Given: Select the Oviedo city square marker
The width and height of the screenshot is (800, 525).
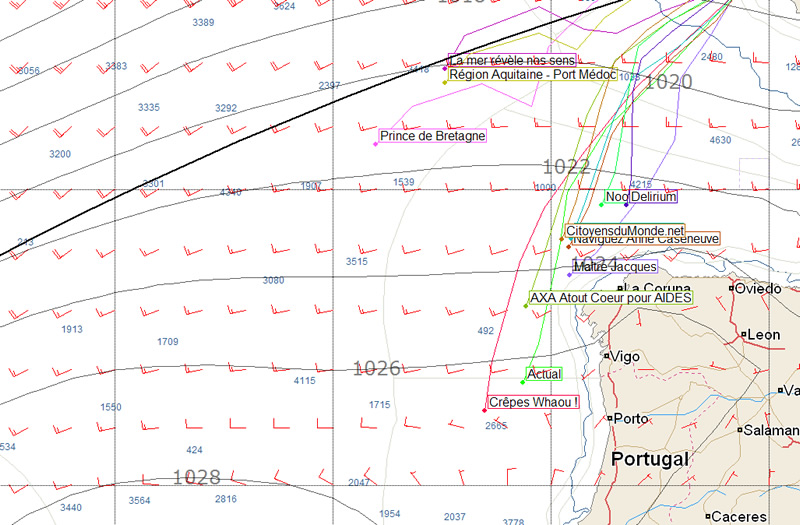Looking at the screenshot, I should [732, 288].
